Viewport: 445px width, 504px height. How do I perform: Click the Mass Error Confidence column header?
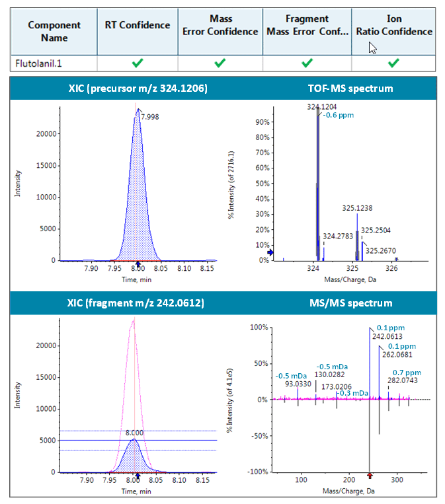pyautogui.click(x=220, y=25)
